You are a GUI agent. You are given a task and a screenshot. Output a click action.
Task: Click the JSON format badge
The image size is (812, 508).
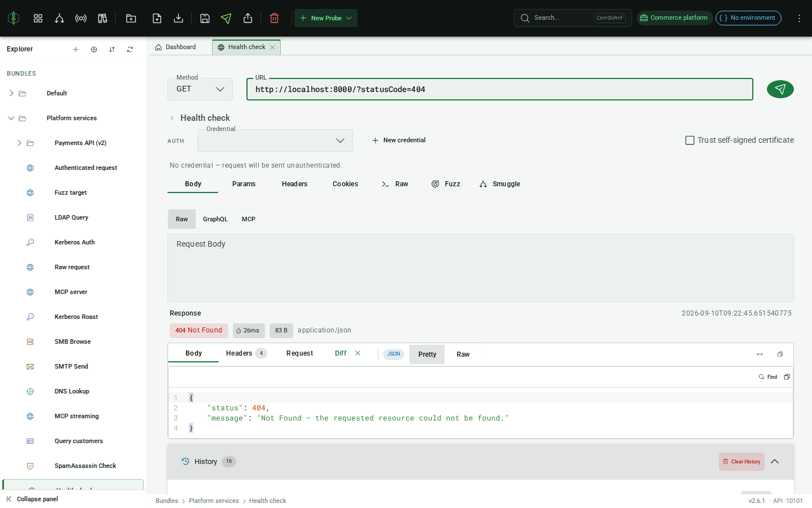[x=394, y=354]
